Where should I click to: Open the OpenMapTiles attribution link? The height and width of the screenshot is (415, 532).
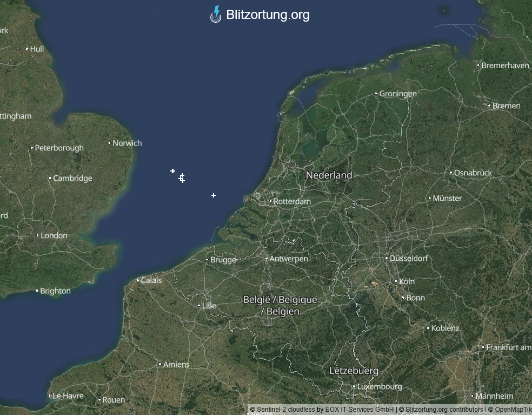(513, 410)
